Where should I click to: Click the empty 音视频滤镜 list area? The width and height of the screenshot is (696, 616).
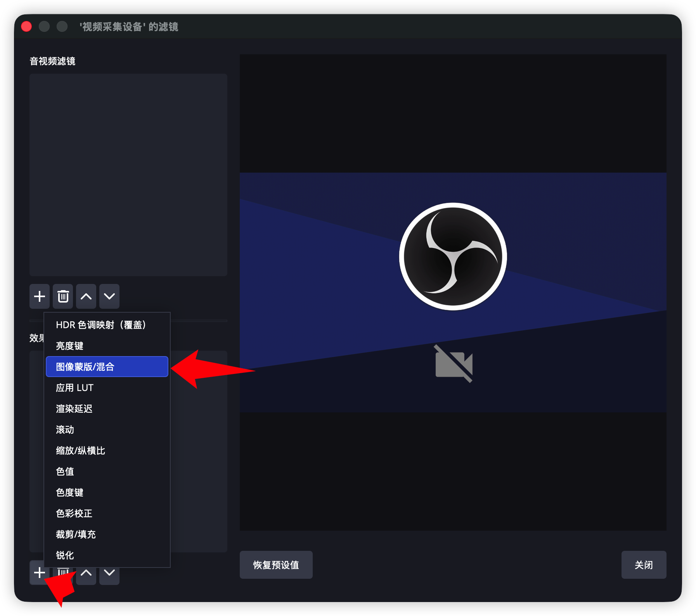[128, 175]
